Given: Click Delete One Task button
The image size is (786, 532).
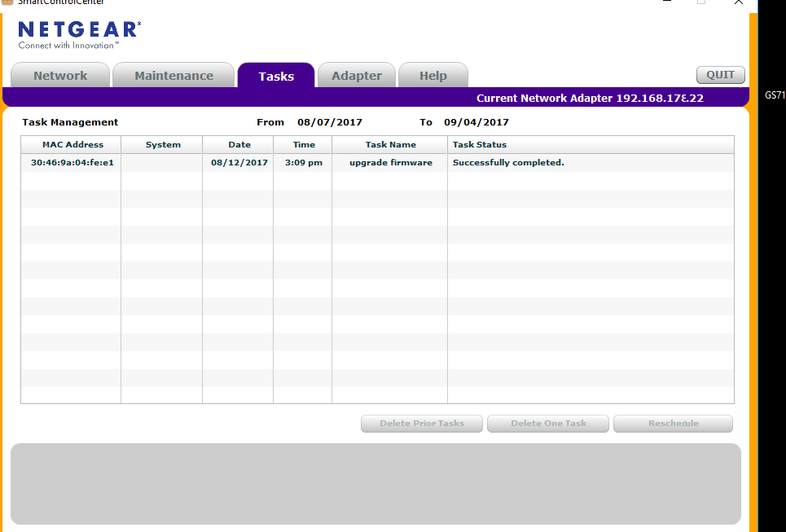Looking at the screenshot, I should pos(548,423).
